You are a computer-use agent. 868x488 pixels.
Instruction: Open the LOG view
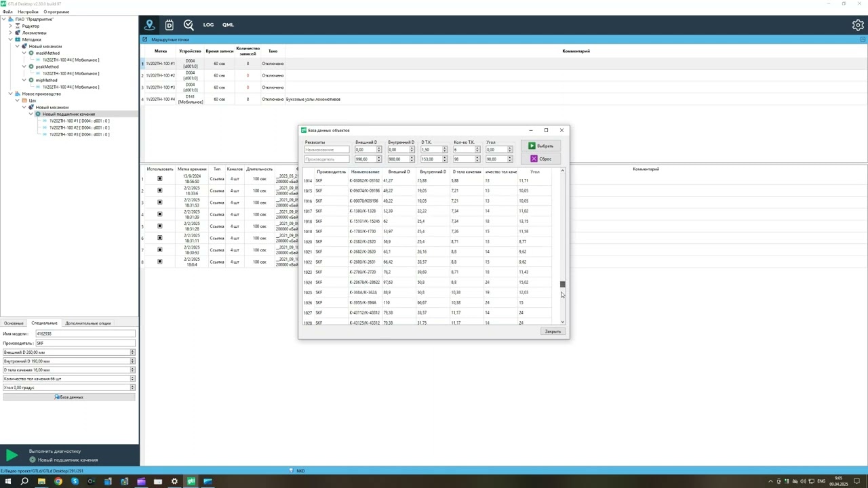coord(208,25)
